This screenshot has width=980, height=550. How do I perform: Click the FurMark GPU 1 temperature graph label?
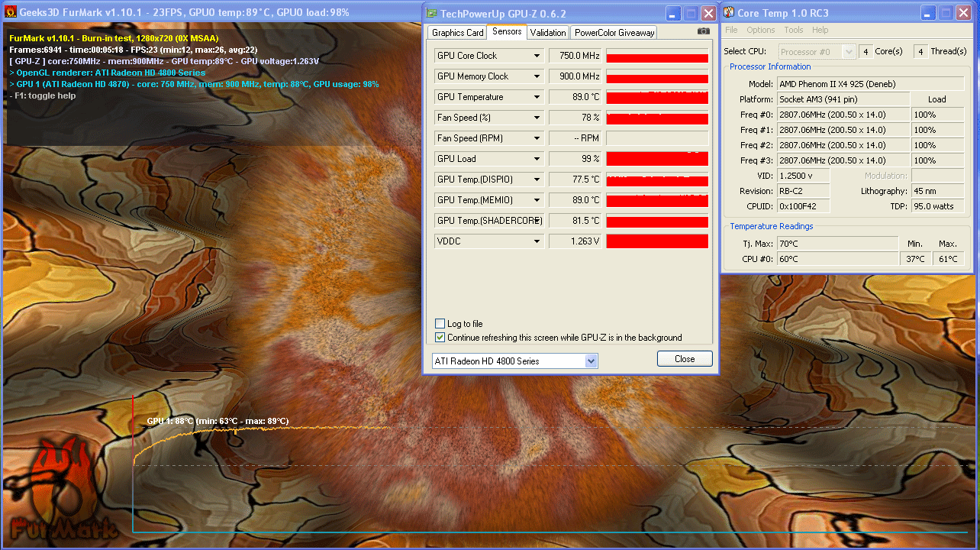click(x=218, y=421)
